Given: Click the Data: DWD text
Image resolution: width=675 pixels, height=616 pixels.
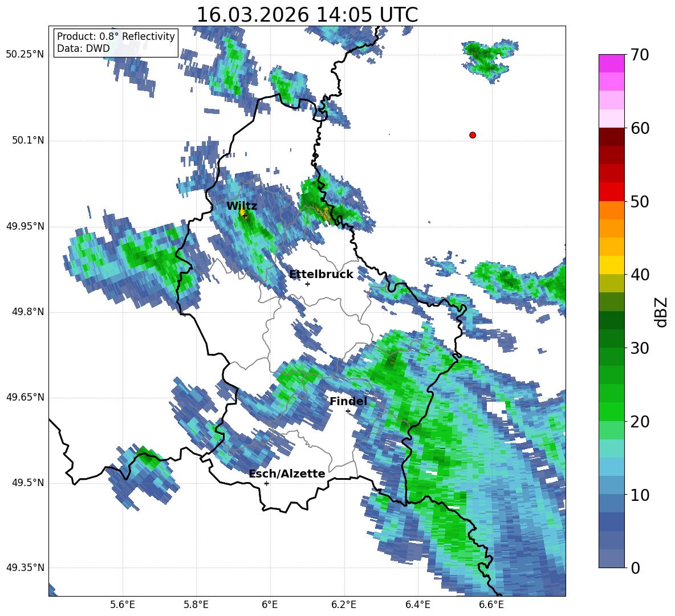Looking at the screenshot, I should 83,48.
